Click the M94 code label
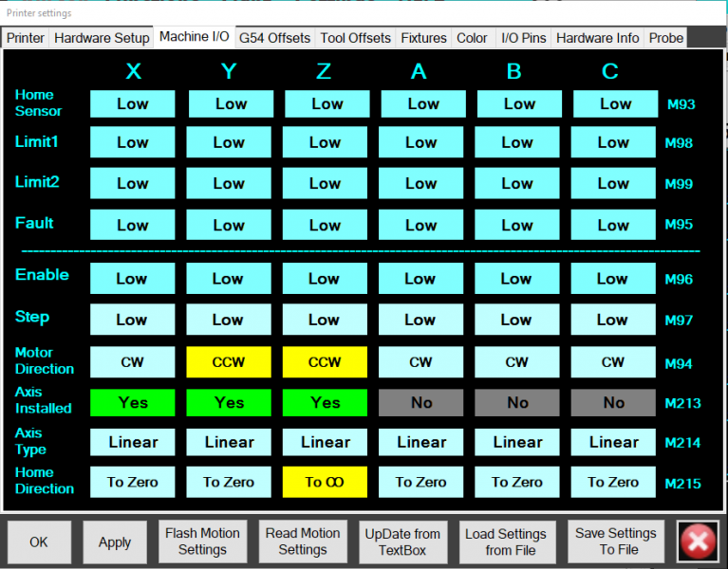This screenshot has width=728, height=569. [679, 363]
